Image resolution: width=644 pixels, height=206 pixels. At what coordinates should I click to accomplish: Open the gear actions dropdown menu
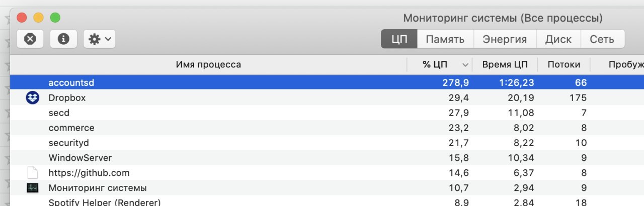100,39
